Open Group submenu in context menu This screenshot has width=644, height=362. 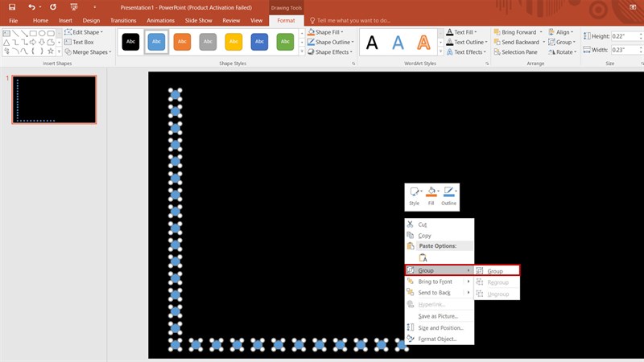[x=439, y=270]
